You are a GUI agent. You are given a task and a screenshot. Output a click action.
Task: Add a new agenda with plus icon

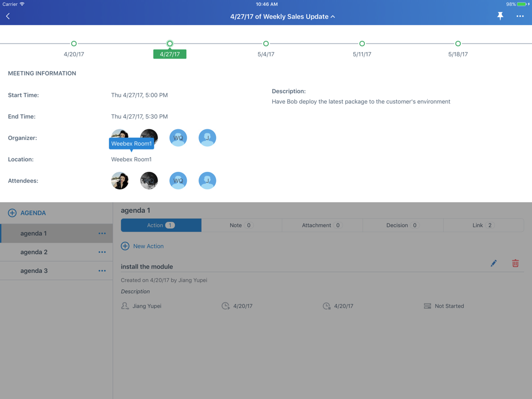(x=12, y=213)
